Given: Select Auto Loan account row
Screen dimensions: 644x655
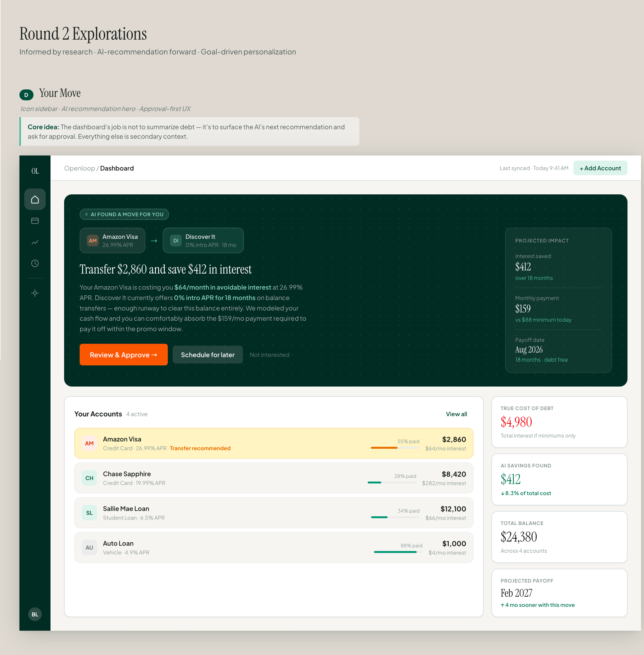Looking at the screenshot, I should (x=274, y=548).
